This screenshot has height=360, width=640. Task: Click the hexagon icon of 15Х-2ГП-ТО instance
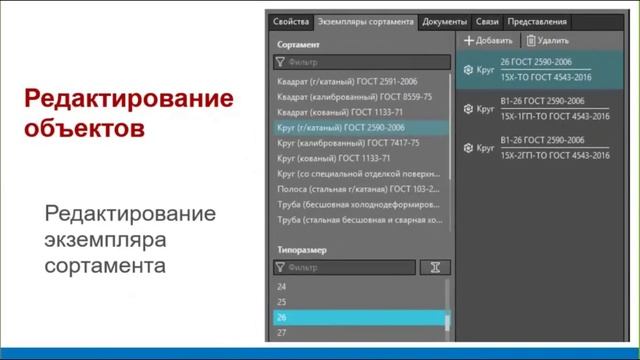click(x=468, y=148)
